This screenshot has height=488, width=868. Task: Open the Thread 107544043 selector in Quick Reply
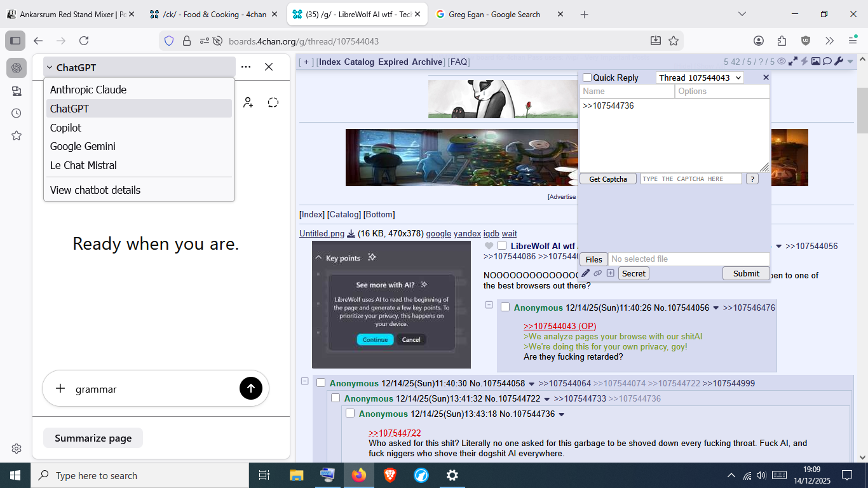coord(700,78)
